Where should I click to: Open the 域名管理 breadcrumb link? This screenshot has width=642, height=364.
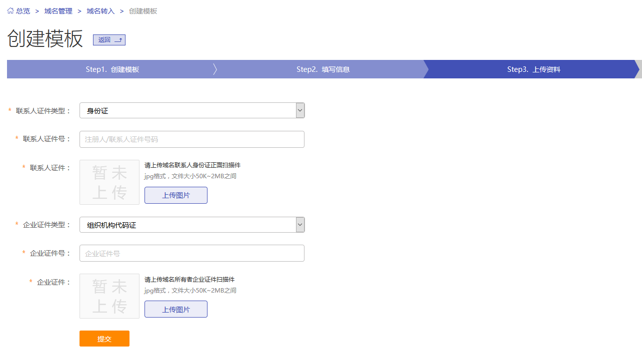[58, 11]
